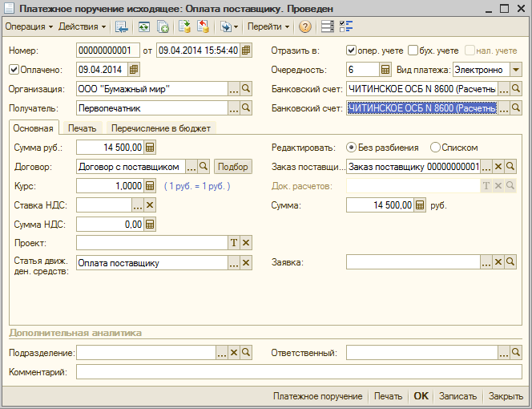The image size is (532, 409).
Task: Open calendar picker next to document date
Action: click(x=246, y=51)
